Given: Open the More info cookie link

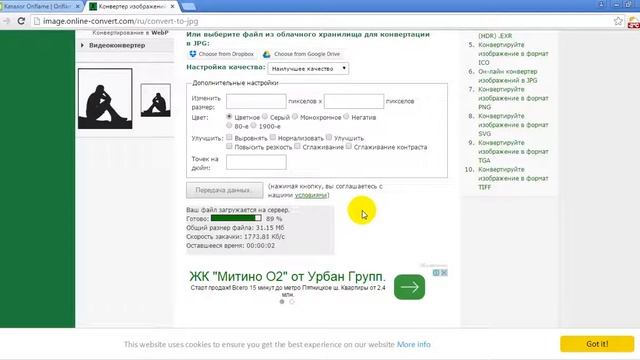Looking at the screenshot, I should click(413, 344).
